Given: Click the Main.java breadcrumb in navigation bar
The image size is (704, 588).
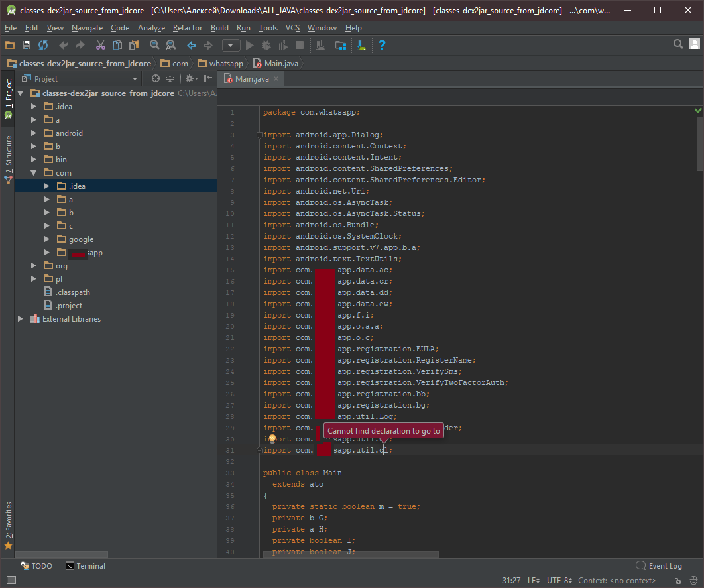Looking at the screenshot, I should [x=276, y=63].
